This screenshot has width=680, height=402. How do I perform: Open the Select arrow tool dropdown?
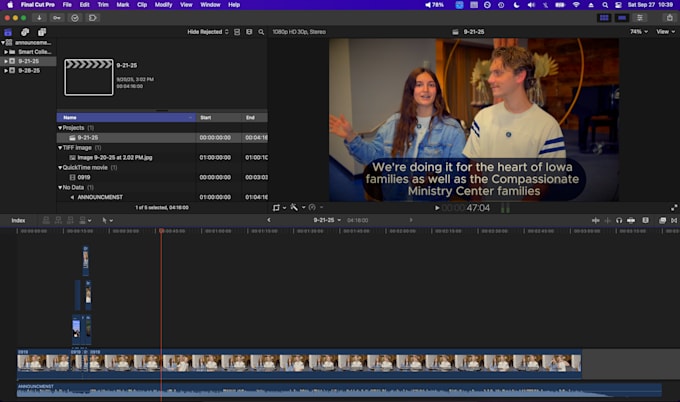click(107, 220)
